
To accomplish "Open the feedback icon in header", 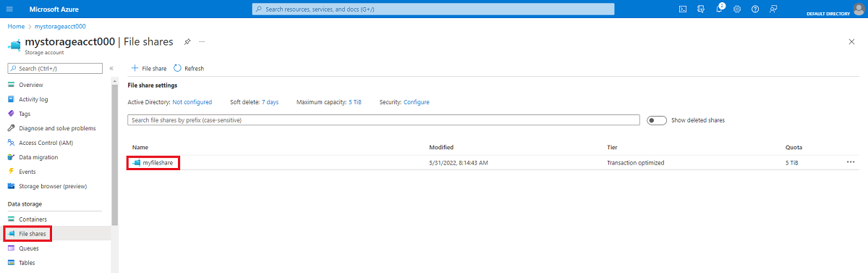I will [x=773, y=9].
